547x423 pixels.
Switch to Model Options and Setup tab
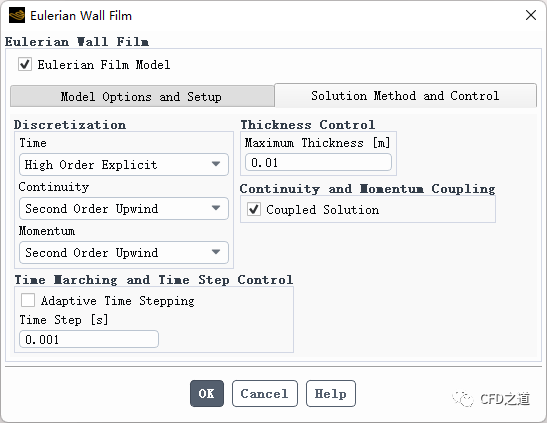point(142,96)
